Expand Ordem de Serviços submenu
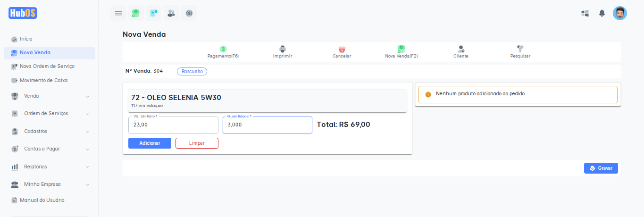 click(50, 114)
